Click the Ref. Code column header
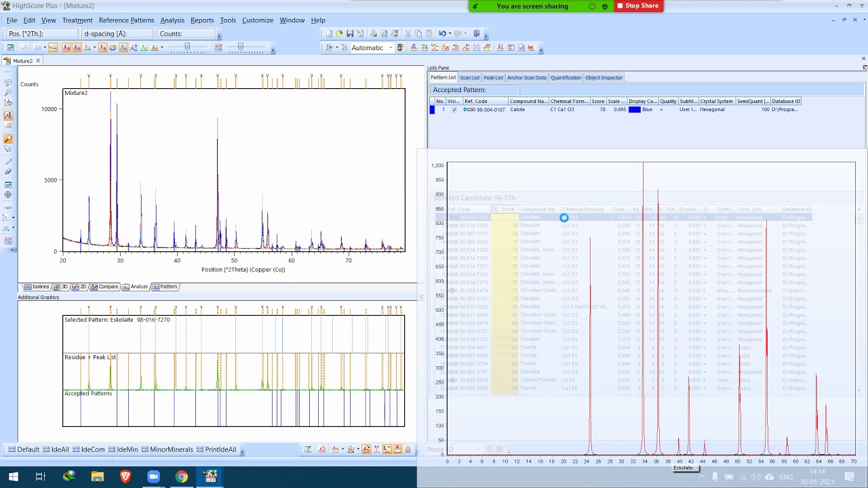The width and height of the screenshot is (868, 488). (x=486, y=102)
